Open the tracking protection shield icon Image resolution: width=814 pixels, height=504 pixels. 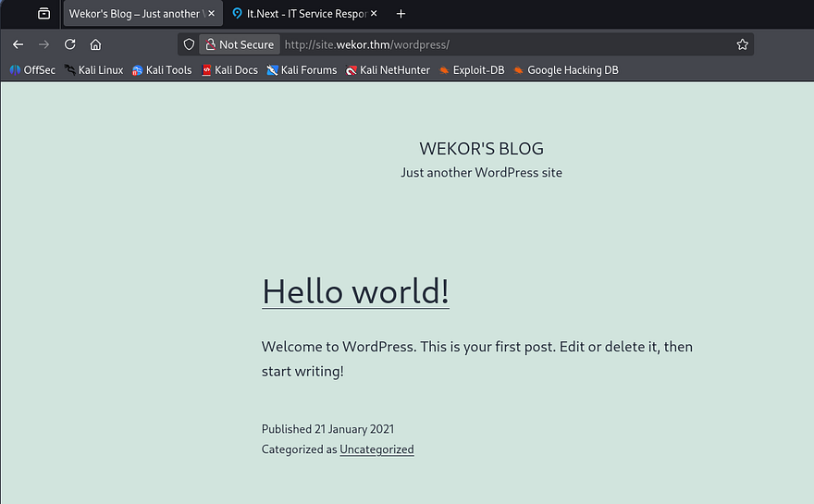click(x=189, y=44)
